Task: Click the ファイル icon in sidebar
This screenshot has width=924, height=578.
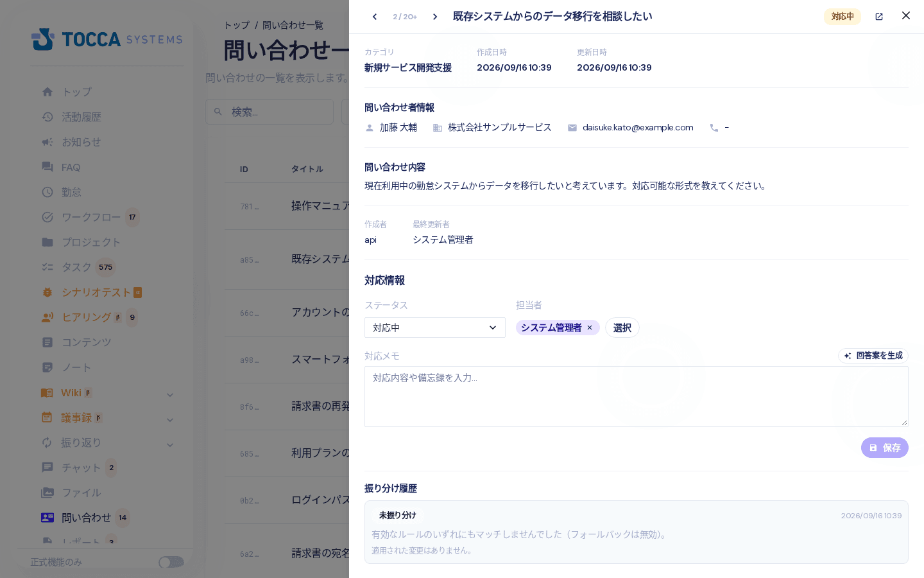Action: tap(47, 493)
